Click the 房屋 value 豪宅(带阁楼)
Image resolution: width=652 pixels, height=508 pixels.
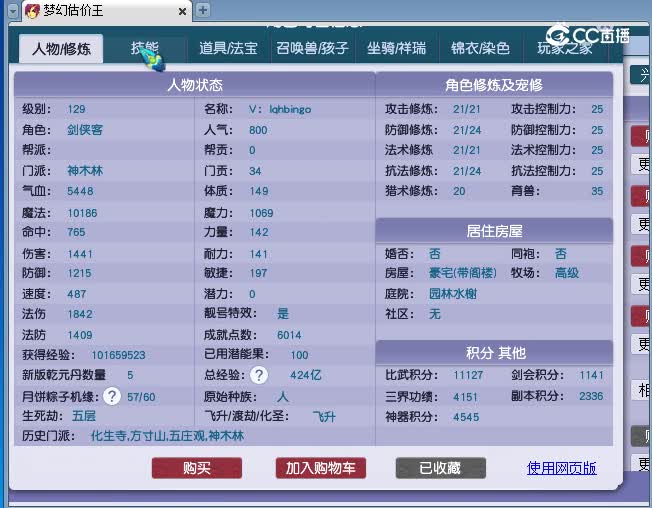pyautogui.click(x=463, y=273)
